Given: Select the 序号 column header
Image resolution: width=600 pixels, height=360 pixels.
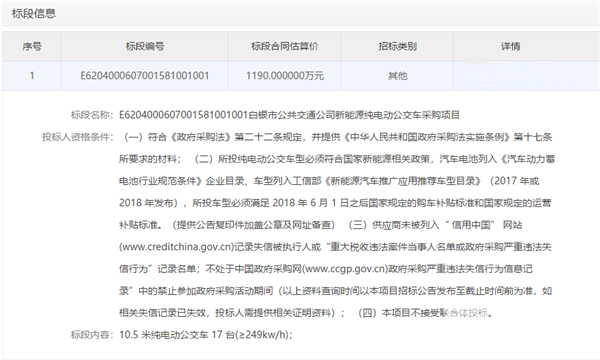Looking at the screenshot, I should [x=32, y=46].
